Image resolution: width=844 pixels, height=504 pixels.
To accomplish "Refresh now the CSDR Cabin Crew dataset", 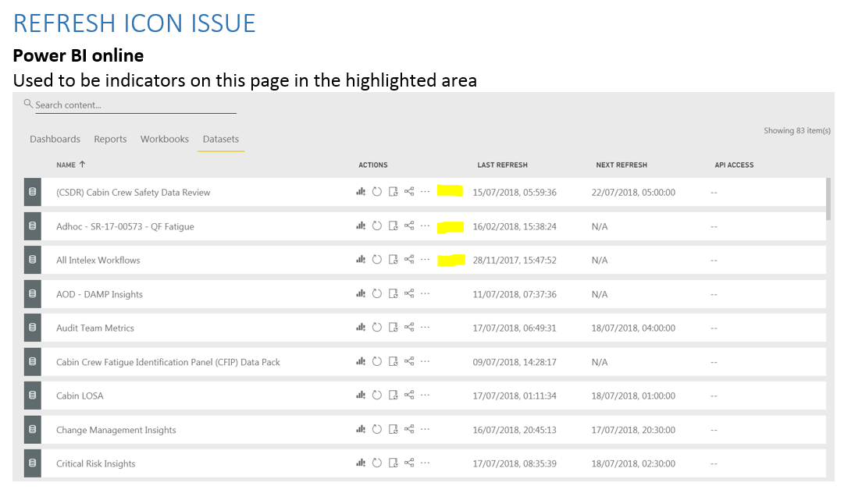I will 377,191.
